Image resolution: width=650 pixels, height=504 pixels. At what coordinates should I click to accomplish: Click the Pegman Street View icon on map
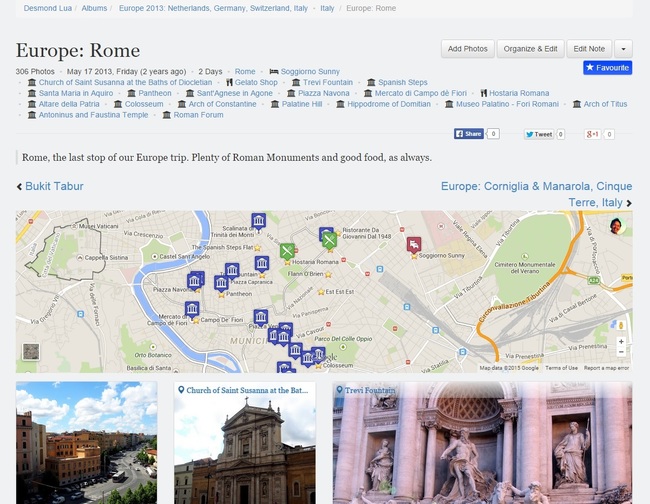620,325
